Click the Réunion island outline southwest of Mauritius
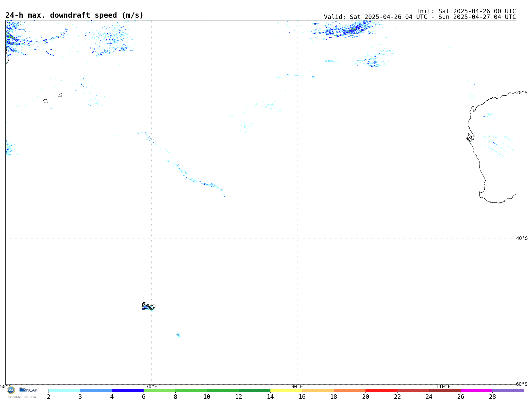Viewport: 532px width, 400px height. 46,101
